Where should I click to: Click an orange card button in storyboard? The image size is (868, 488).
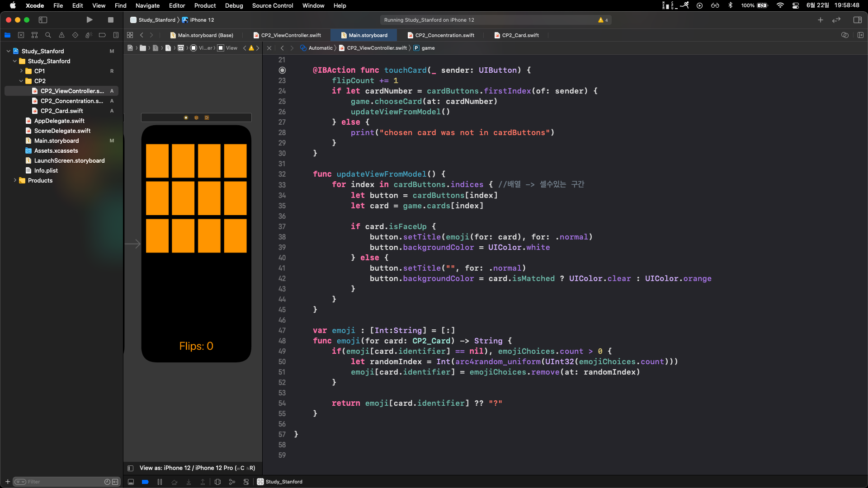[x=157, y=161]
